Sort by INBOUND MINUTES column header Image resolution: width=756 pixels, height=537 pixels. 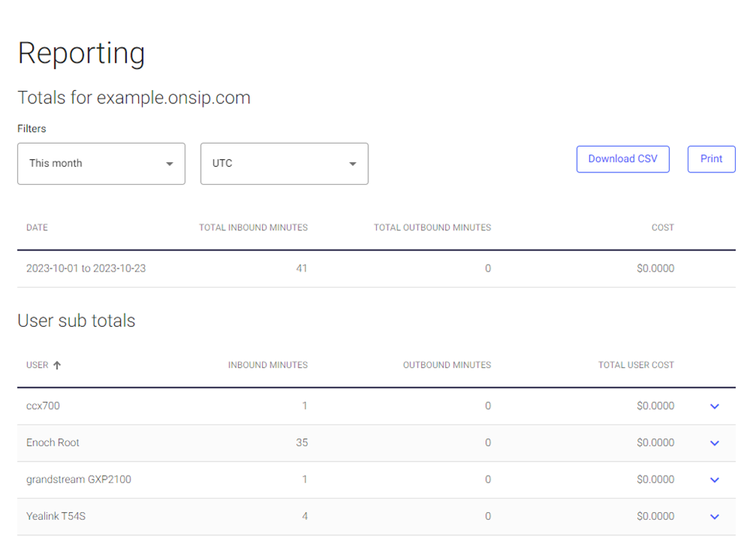pos(268,366)
